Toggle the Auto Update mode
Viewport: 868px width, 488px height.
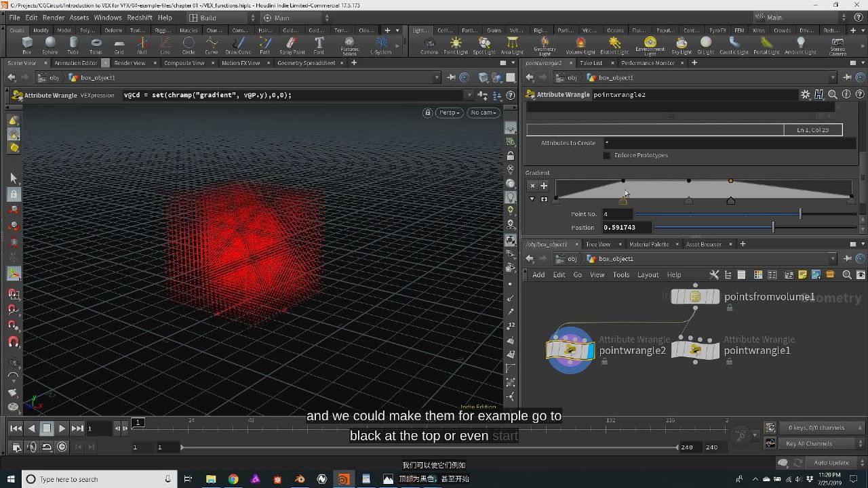click(831, 462)
